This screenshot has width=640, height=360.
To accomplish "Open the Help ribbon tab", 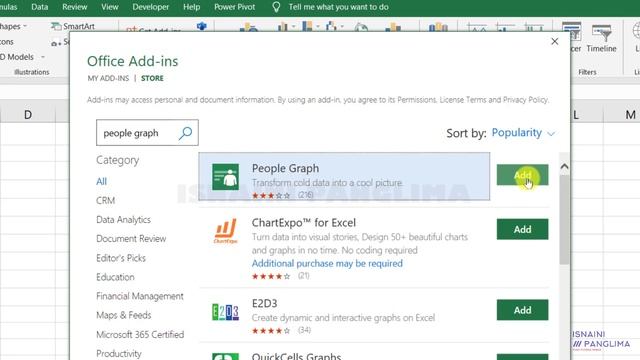I will point(191,7).
